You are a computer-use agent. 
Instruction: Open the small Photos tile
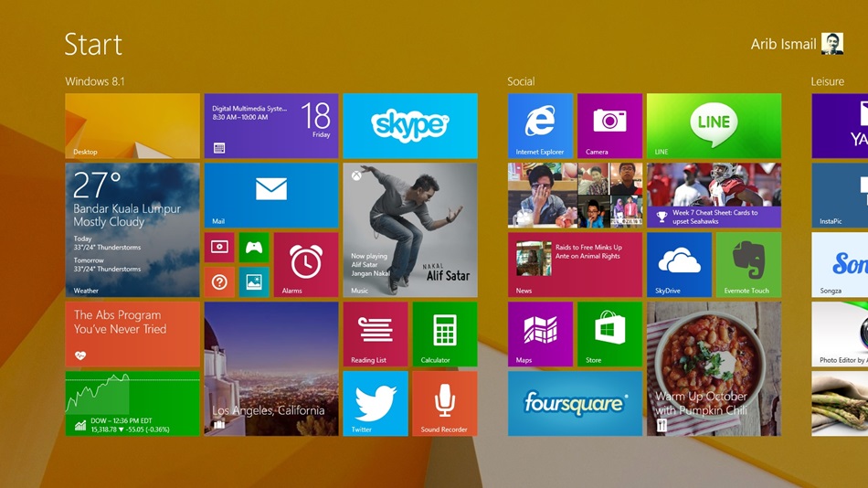coord(254,282)
